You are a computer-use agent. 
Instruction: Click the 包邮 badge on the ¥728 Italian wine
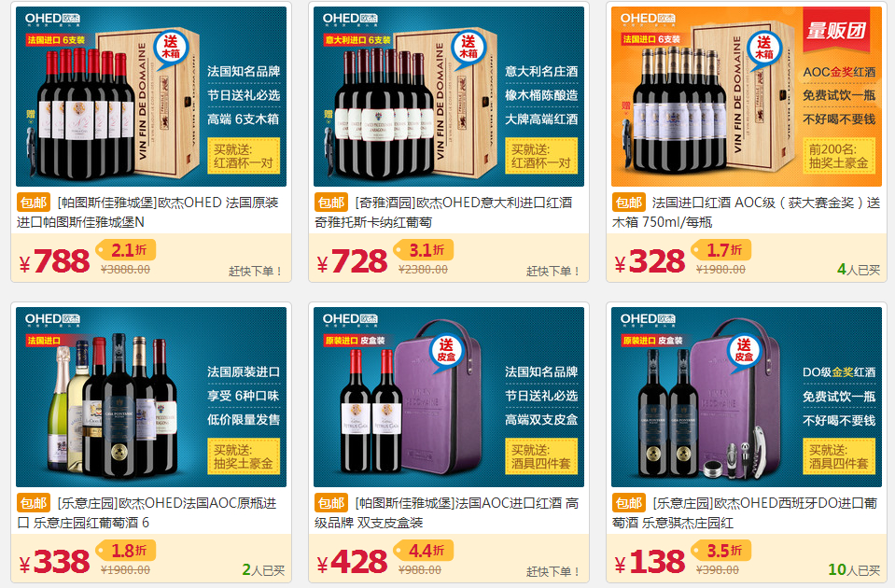[x=331, y=203]
